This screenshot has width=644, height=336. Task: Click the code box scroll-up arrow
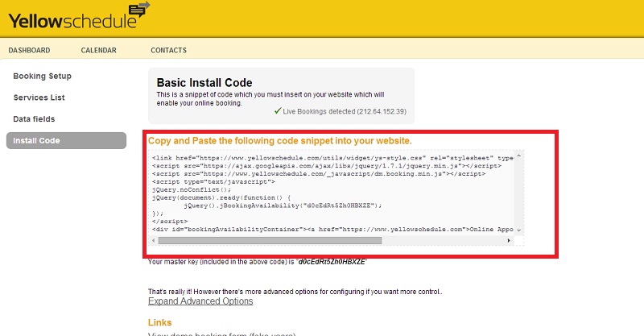(519, 156)
